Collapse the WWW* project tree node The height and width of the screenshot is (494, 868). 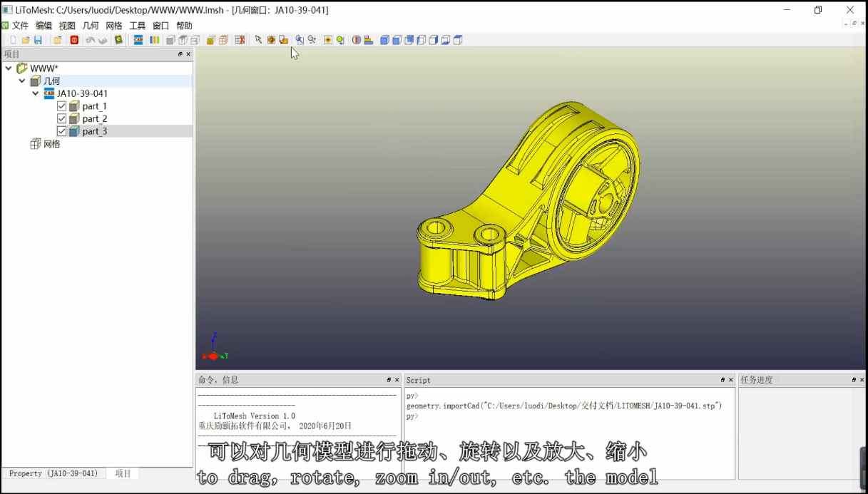9,68
